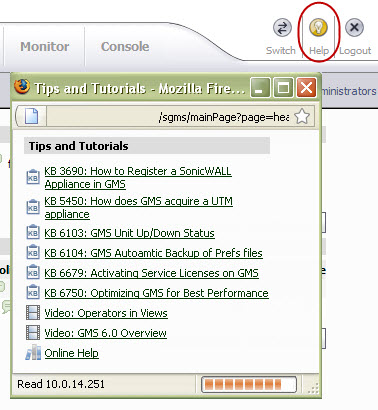The width and height of the screenshot is (378, 410).
Task: Open KB 6750 Optimizing GMS for Best Performance
Action: point(156,293)
